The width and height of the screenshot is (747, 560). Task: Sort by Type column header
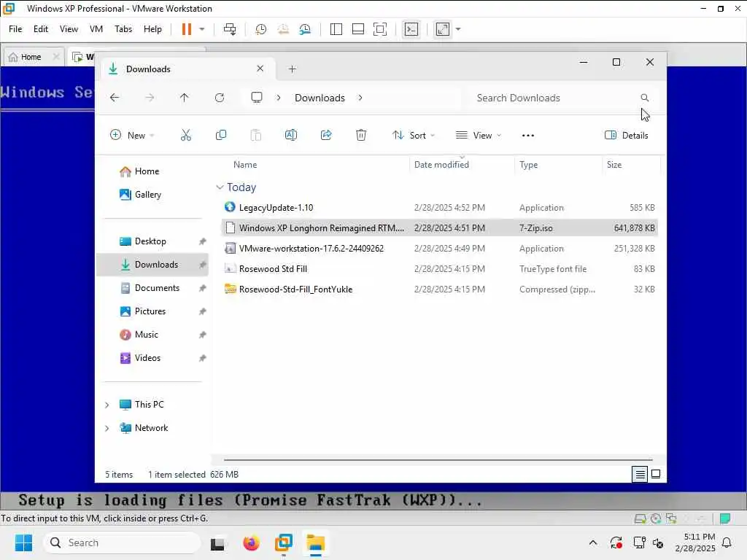point(528,165)
